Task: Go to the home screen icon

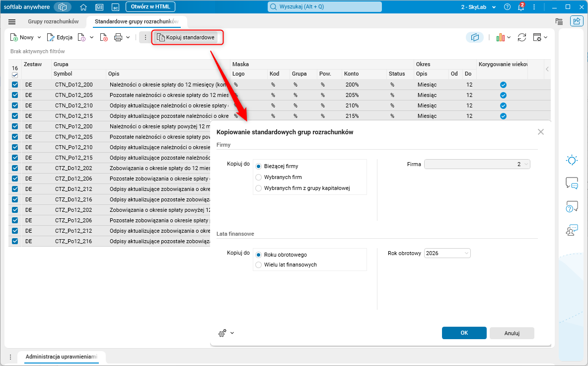Action: [83, 7]
